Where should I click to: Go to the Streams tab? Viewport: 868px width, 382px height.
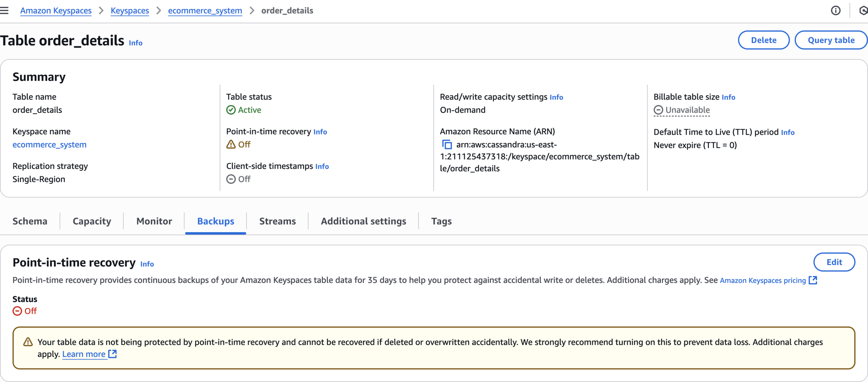pyautogui.click(x=277, y=221)
